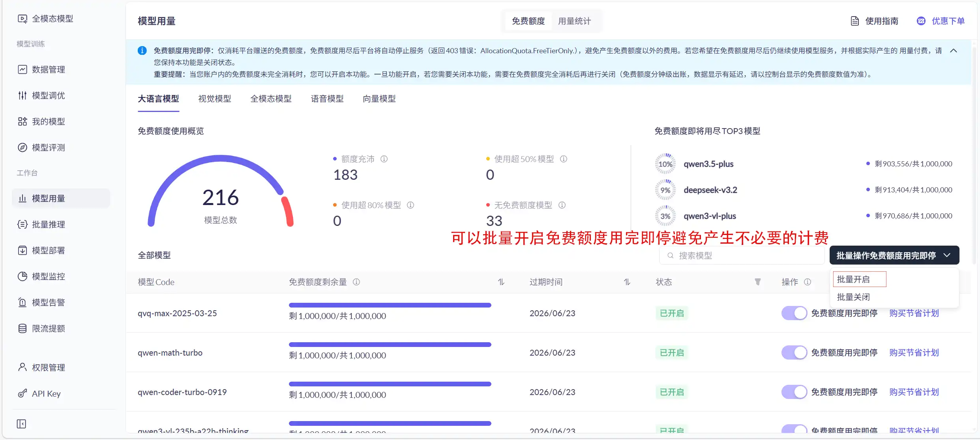The image size is (980, 440).
Task: Click the 216 模型总数 gauge chart
Action: pos(221,191)
